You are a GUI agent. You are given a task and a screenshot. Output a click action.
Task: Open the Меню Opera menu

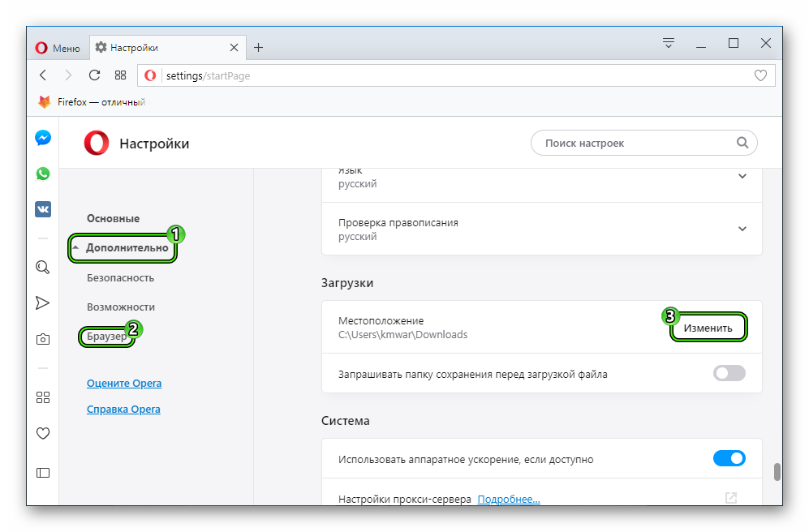tap(58, 48)
